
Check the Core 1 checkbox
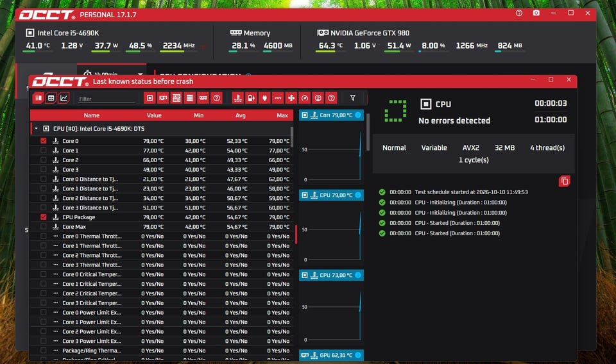(43, 150)
